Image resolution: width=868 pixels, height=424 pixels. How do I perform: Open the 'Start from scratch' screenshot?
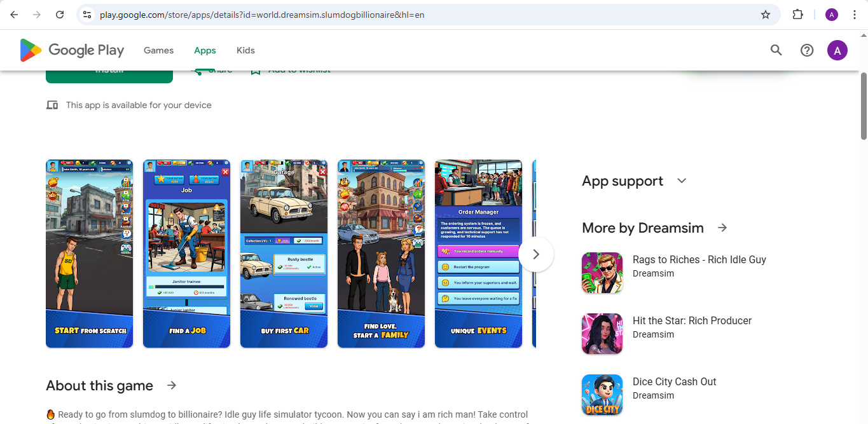click(x=89, y=254)
